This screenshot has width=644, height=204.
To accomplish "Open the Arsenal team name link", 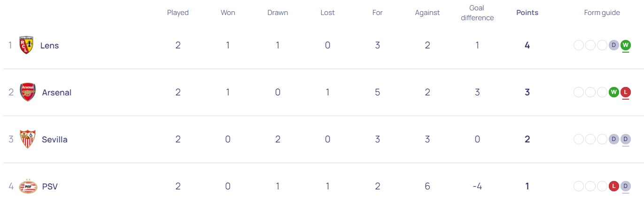I will click(56, 93).
